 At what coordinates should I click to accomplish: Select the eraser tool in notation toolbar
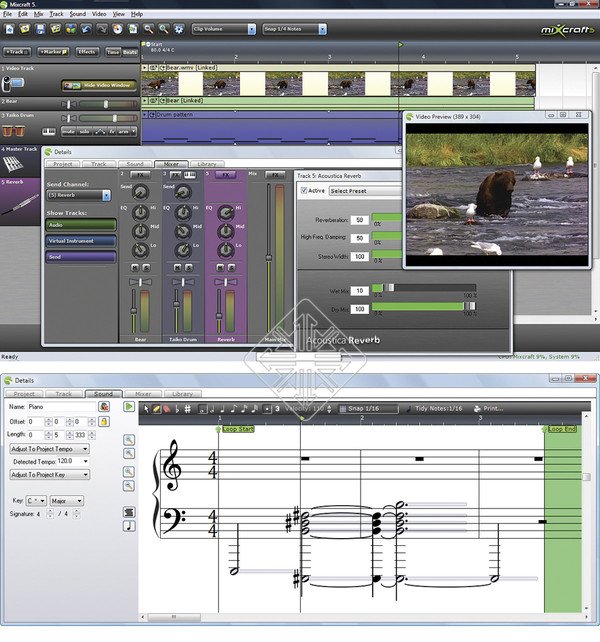coord(166,408)
